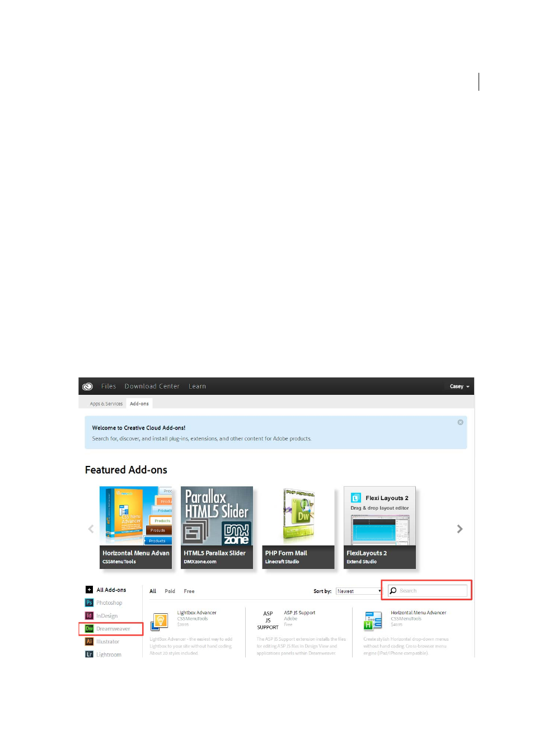Viewport: 534px width, 756px height.
Task: Filter add-ons by Dreamweaver label
Action: click(x=113, y=628)
